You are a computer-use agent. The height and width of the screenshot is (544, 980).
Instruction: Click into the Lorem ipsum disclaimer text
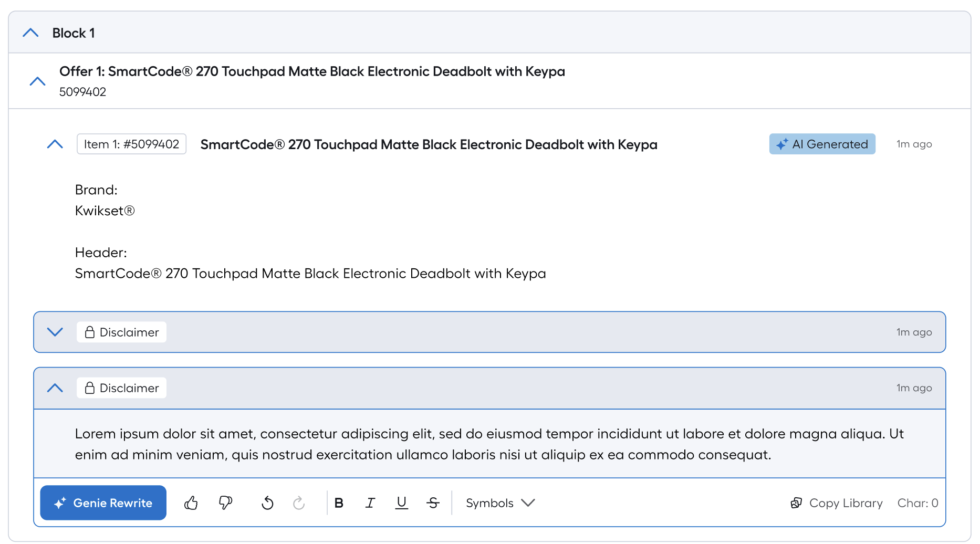tap(489, 444)
